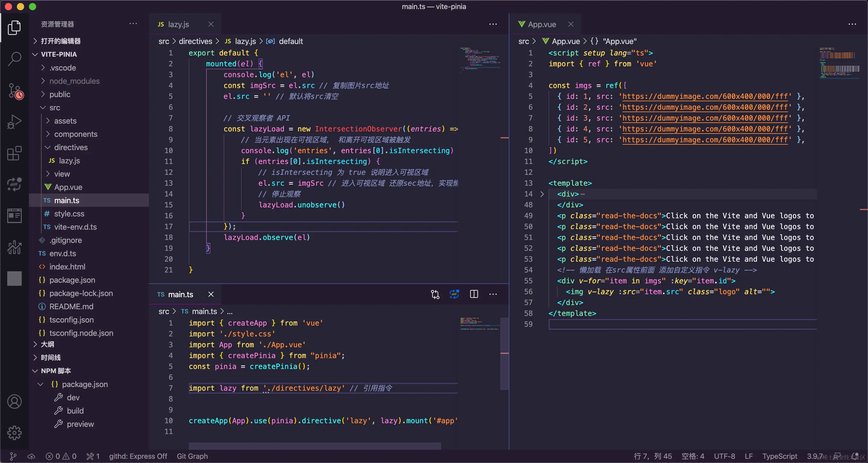This screenshot has height=463, width=868.
Task: Go to line via 行 7, 列 45
Action: [x=653, y=456]
